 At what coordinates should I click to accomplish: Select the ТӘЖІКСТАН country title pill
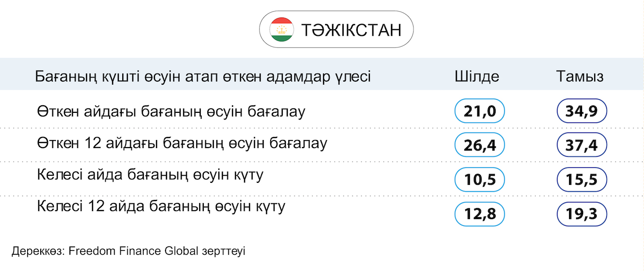click(x=336, y=29)
